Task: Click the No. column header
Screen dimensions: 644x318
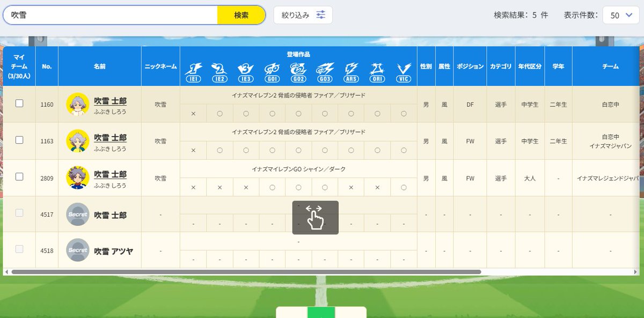Action: coord(47,66)
